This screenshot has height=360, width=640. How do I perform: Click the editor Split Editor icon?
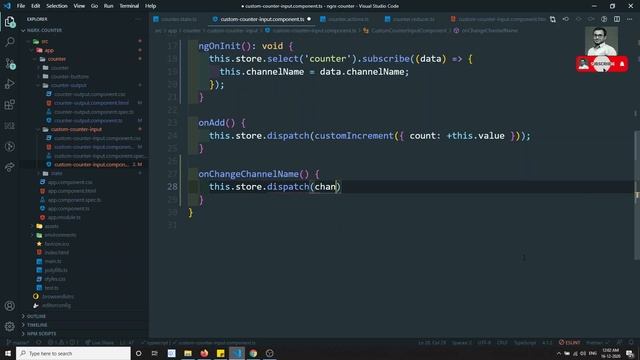tap(617, 19)
